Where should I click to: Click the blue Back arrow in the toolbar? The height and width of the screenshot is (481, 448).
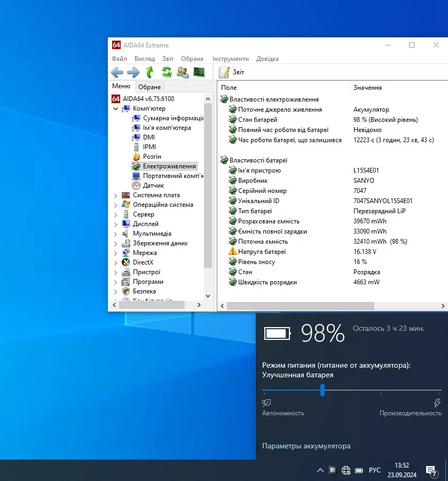point(117,72)
